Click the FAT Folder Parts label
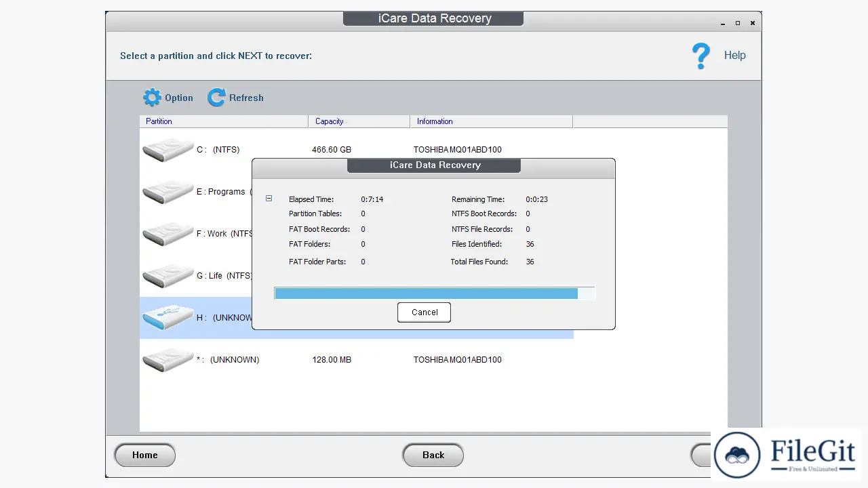 click(317, 262)
